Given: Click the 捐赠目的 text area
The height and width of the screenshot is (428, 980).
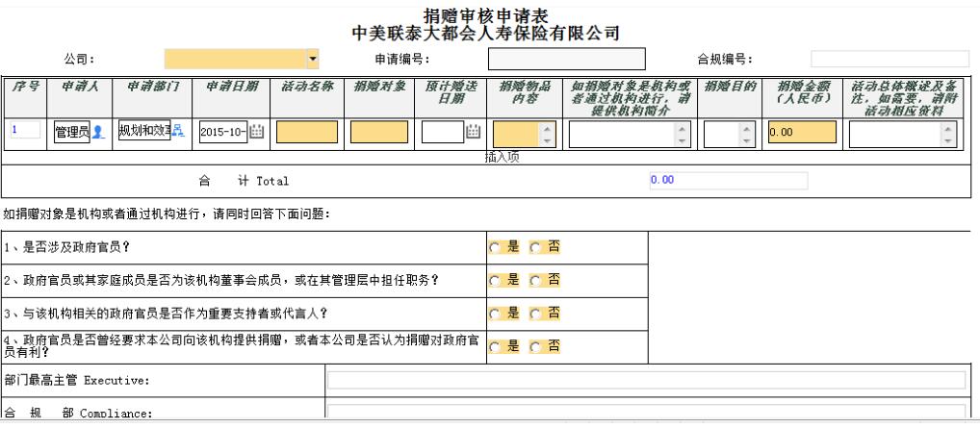Looking at the screenshot, I should click(722, 135).
